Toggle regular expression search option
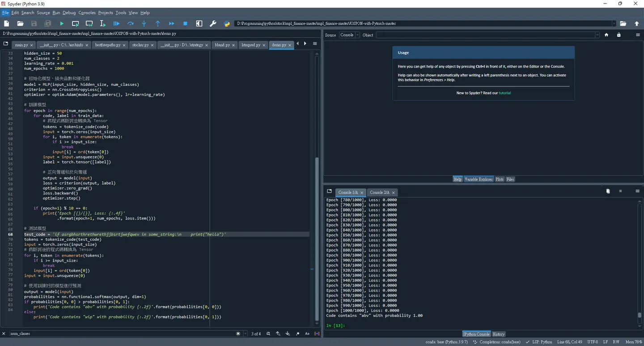This screenshot has width=644, height=346. pyautogui.click(x=297, y=333)
